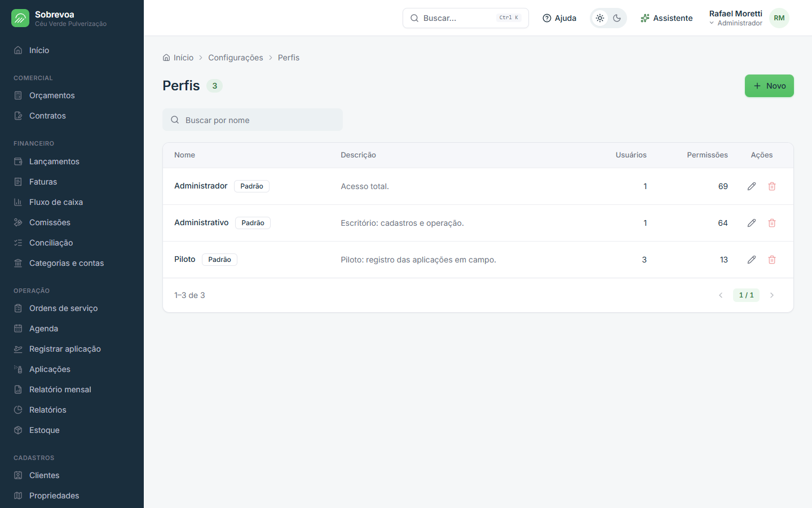
Task: Focus the Buscar por nome field
Action: pos(253,120)
